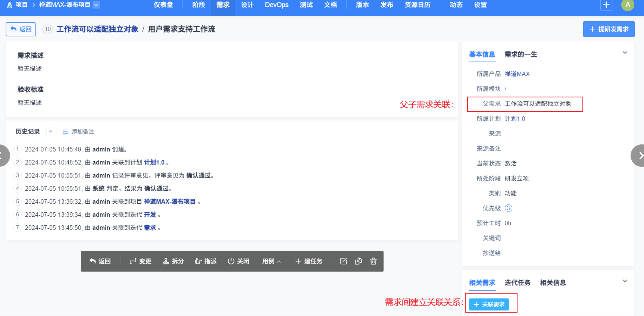Click the edit icon in bottom toolbar
Screen dimensions: 644x316
point(344,261)
